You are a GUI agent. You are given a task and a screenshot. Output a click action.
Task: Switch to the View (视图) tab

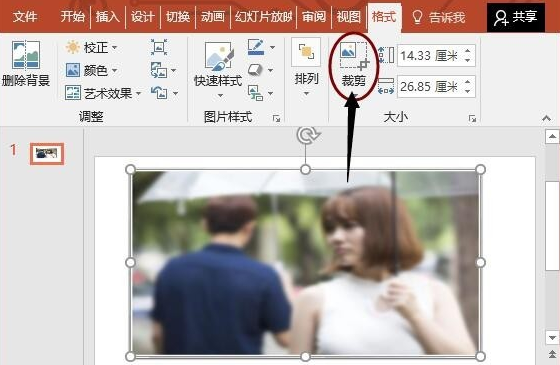(349, 16)
